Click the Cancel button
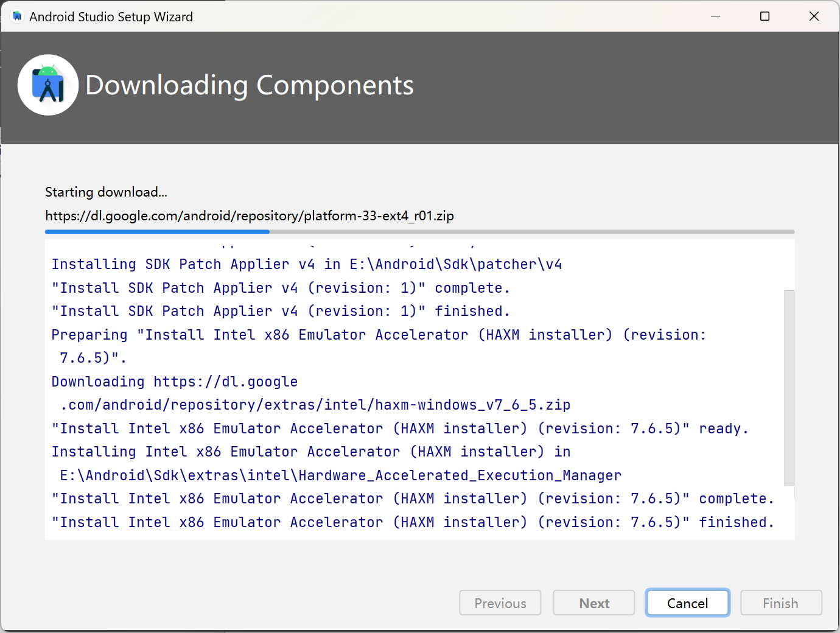This screenshot has width=840, height=633. tap(687, 603)
